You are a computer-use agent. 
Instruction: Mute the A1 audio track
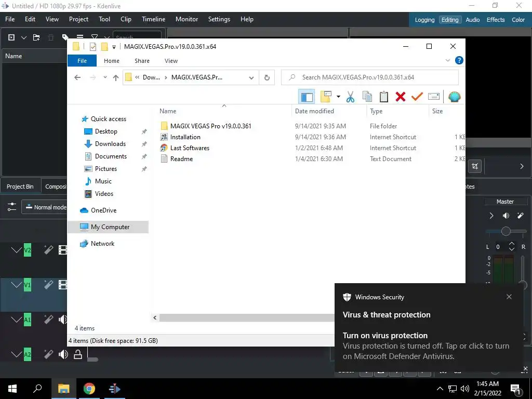tap(63, 320)
